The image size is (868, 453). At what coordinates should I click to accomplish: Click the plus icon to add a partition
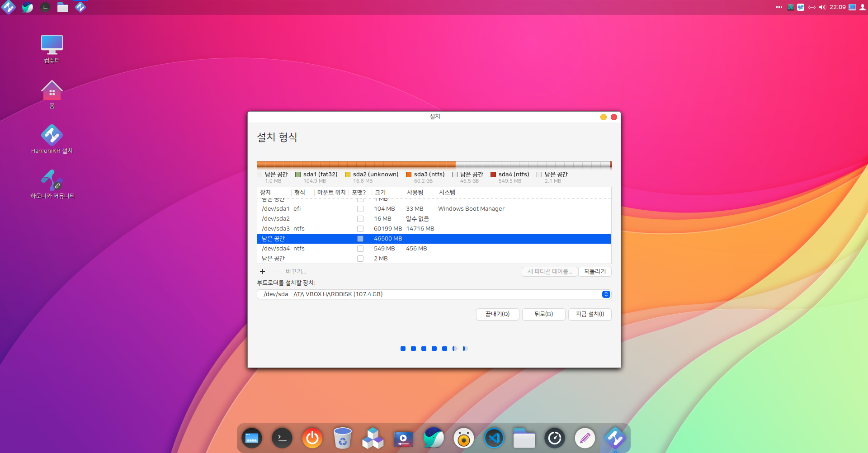click(262, 272)
